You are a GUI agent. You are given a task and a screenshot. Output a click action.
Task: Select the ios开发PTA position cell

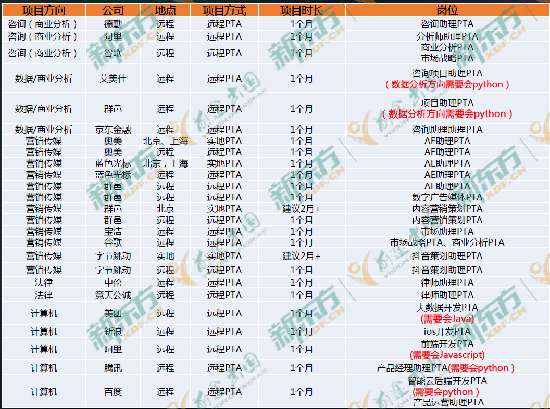coord(447,331)
